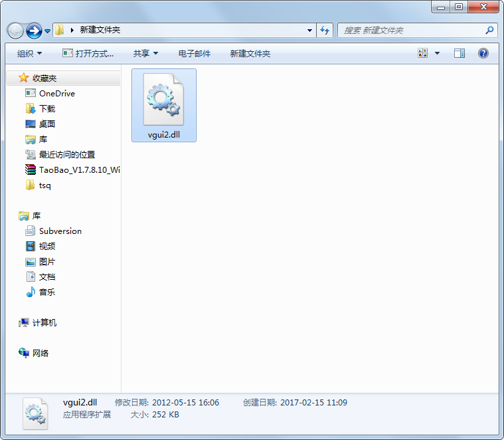The height and width of the screenshot is (440, 504).
Task: Open OneDrive in the favorites sidebar
Action: point(56,94)
